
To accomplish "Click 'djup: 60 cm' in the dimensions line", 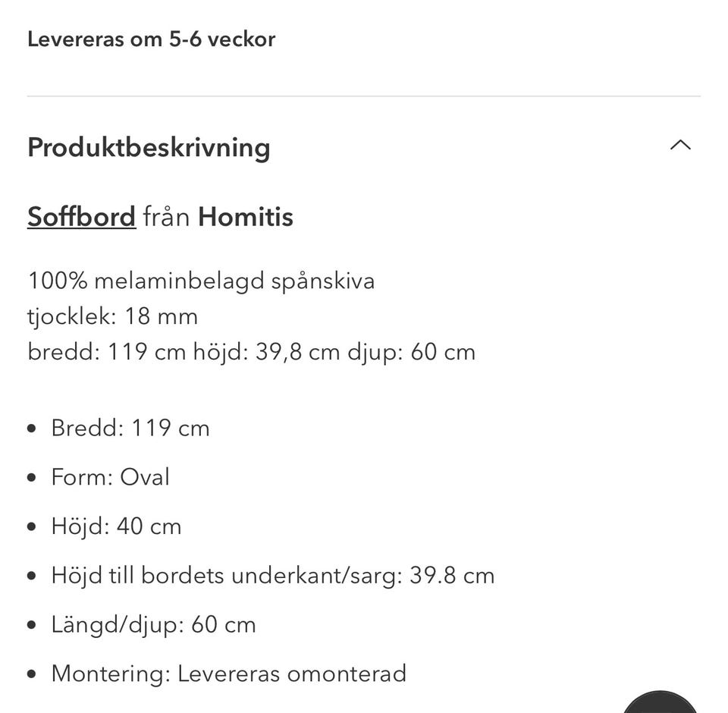I will click(x=411, y=352).
